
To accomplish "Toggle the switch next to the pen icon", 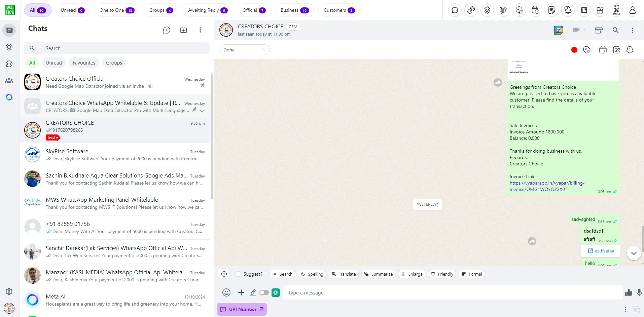I will click(264, 292).
